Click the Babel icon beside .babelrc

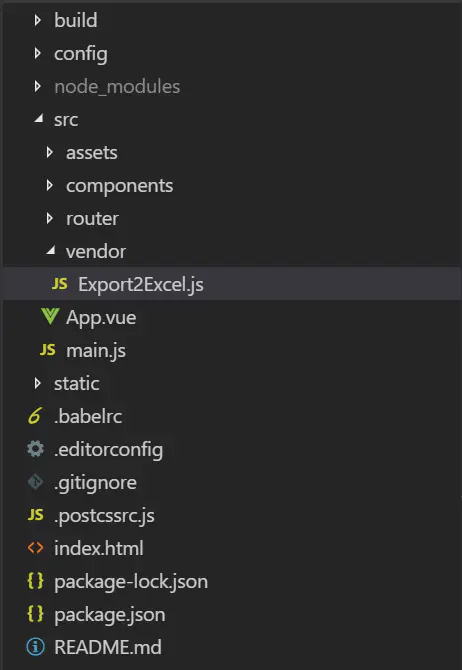click(x=35, y=416)
